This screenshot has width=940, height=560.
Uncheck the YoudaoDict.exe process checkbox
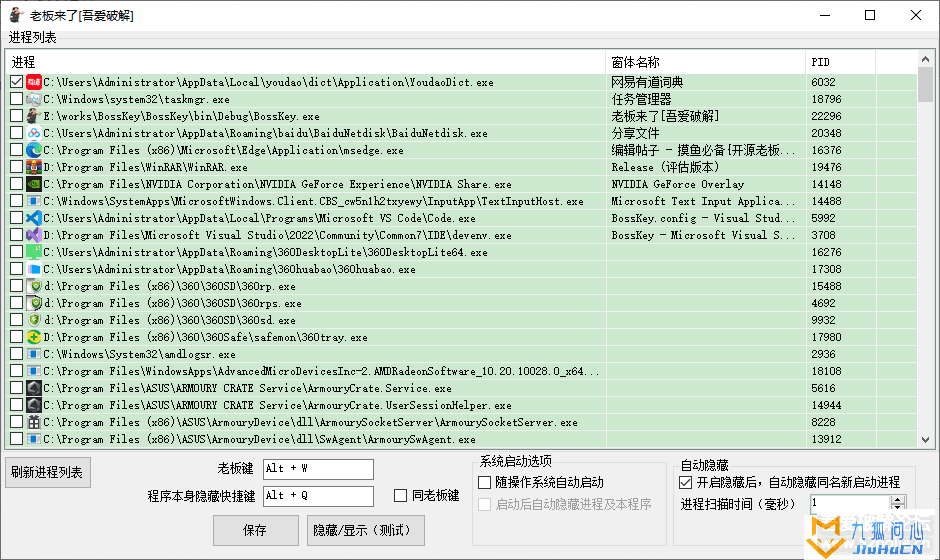click(17, 82)
